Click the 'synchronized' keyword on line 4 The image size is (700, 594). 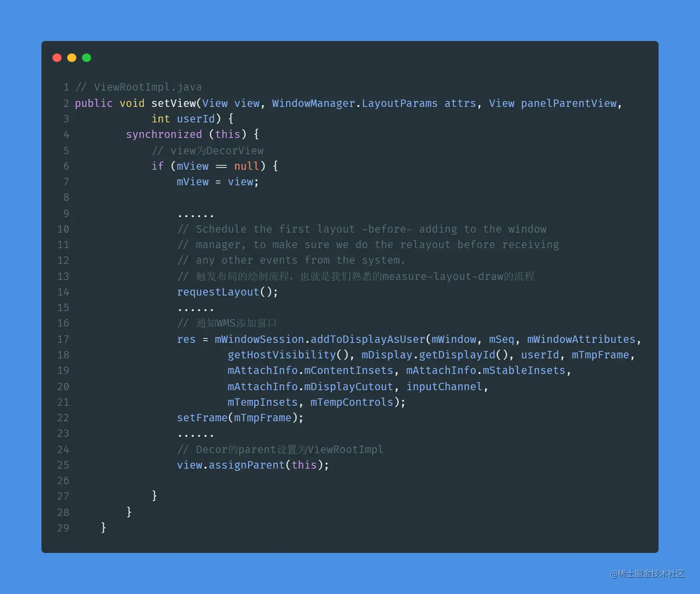pyautogui.click(x=164, y=134)
